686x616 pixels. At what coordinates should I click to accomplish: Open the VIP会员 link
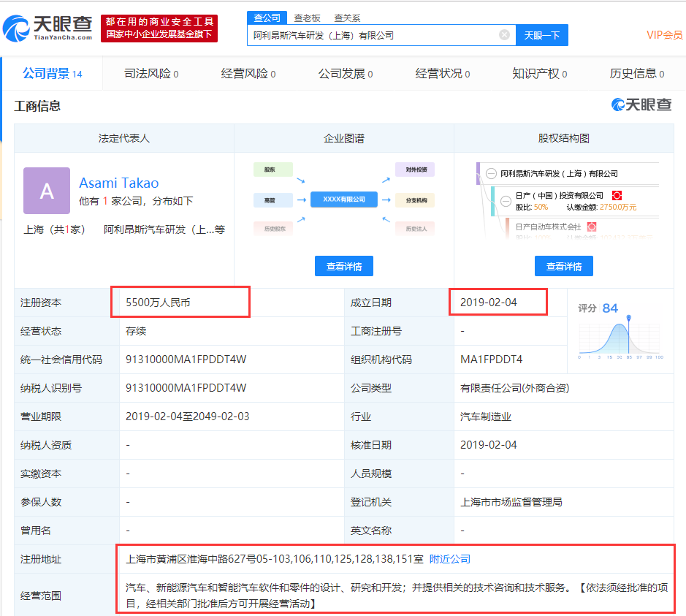point(665,35)
